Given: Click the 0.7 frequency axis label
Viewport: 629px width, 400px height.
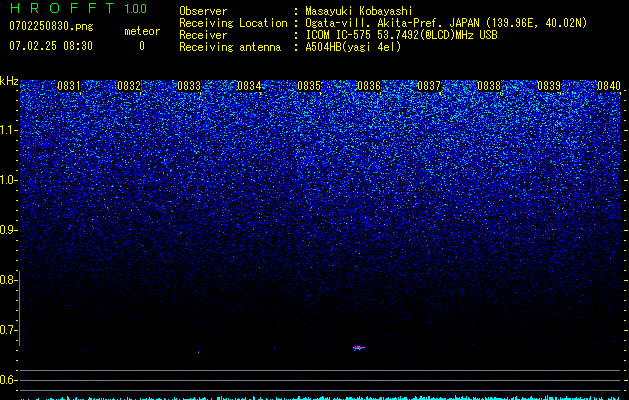Looking at the screenshot, I should coord(8,330).
